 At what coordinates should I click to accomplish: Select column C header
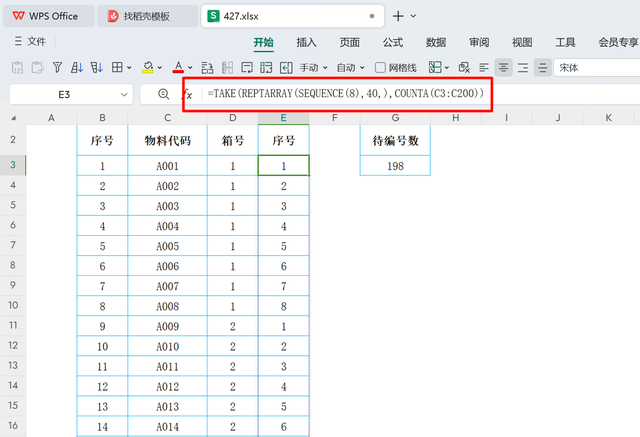pos(167,118)
